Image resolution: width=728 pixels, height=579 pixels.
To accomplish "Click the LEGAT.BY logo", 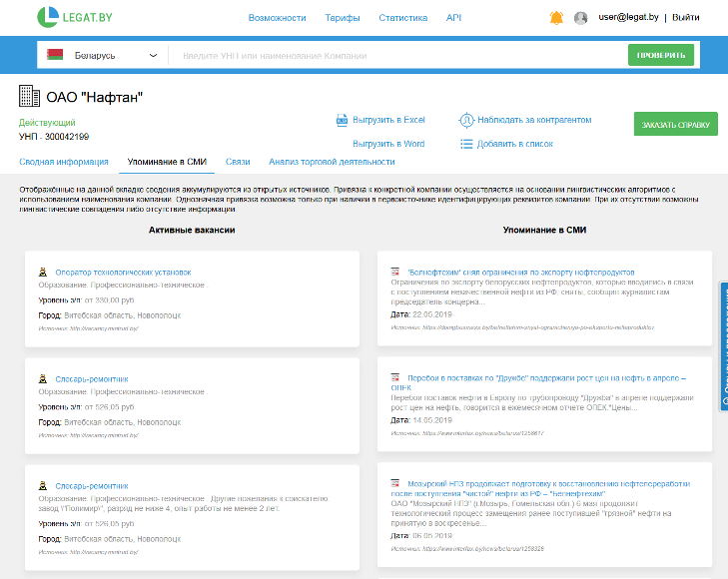I will point(74,17).
